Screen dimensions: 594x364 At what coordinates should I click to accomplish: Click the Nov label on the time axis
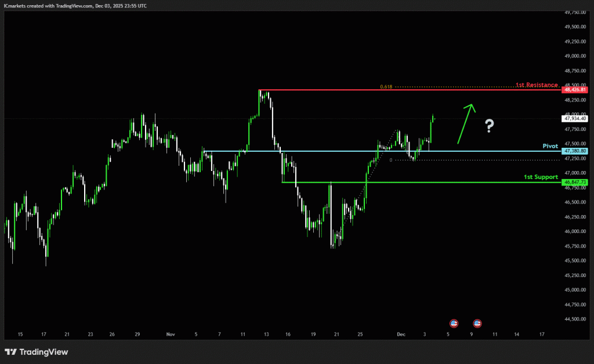(x=171, y=334)
